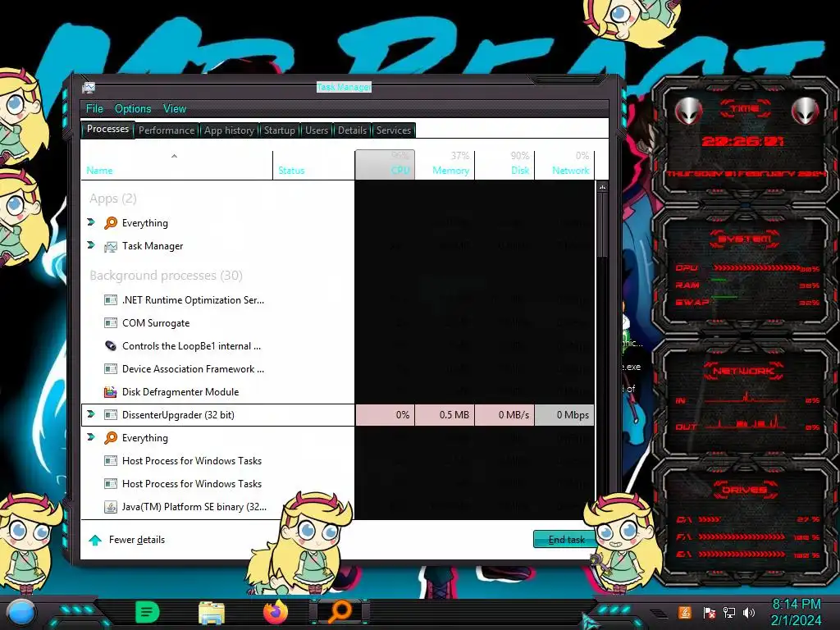The height and width of the screenshot is (630, 840).
Task: Click the End task button
Action: click(x=566, y=540)
